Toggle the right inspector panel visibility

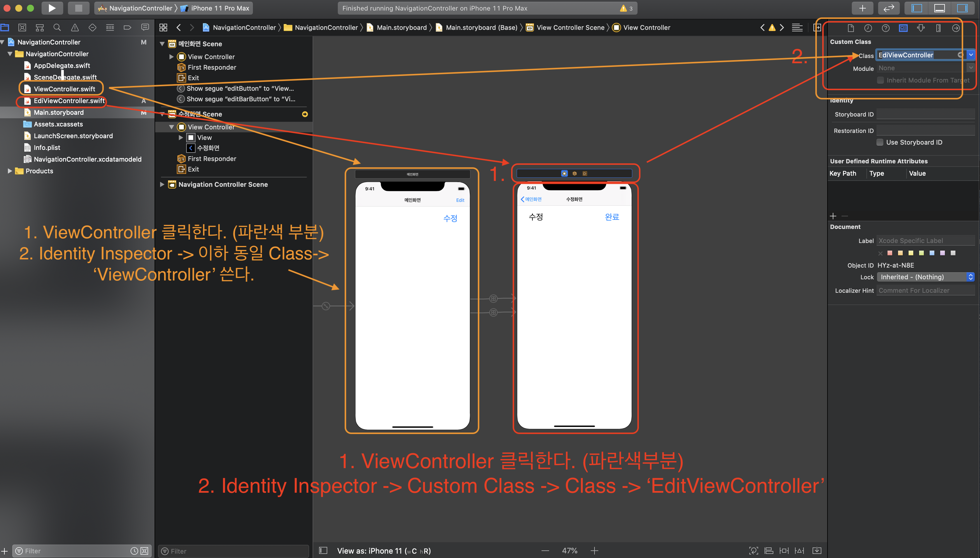click(x=962, y=8)
